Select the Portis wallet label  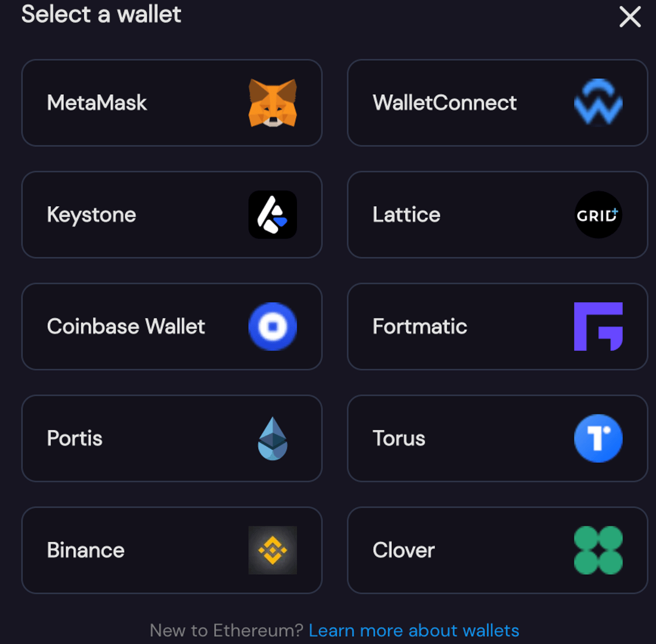pyautogui.click(x=75, y=438)
